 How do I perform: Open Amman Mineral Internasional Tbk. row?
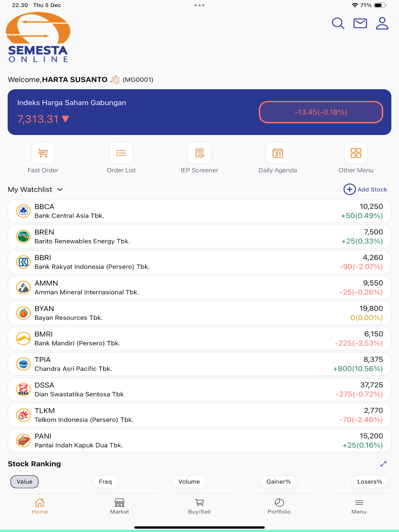click(199, 288)
